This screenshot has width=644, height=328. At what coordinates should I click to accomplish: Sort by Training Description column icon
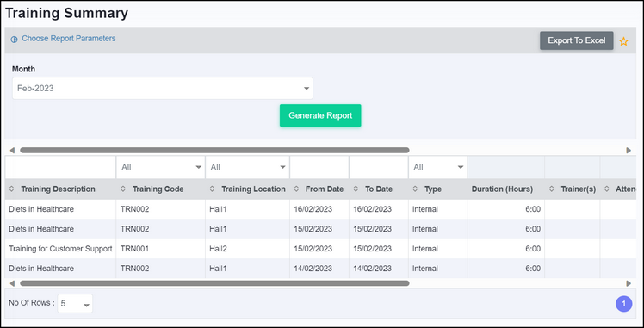[11, 189]
